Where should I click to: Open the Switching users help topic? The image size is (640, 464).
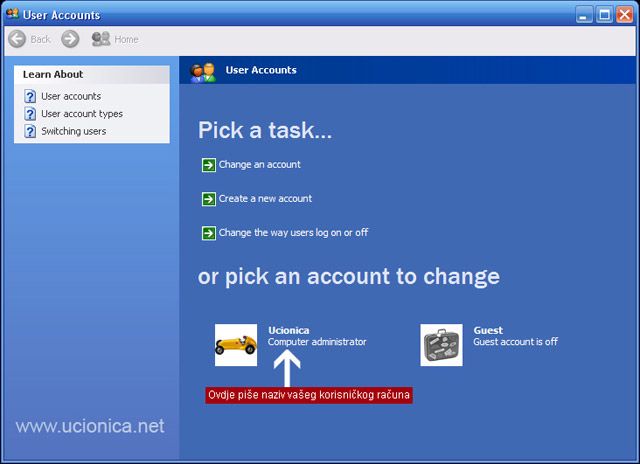click(x=73, y=131)
